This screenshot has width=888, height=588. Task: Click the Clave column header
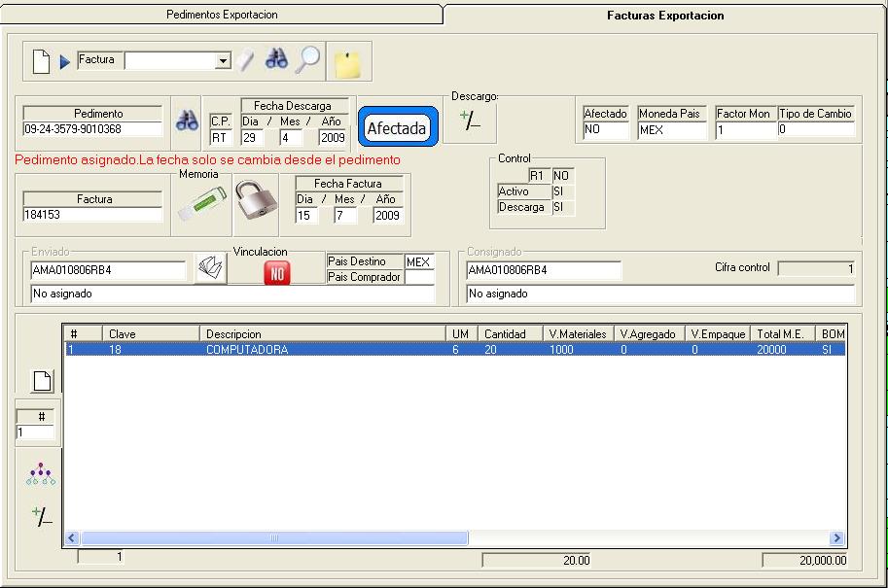(151, 334)
